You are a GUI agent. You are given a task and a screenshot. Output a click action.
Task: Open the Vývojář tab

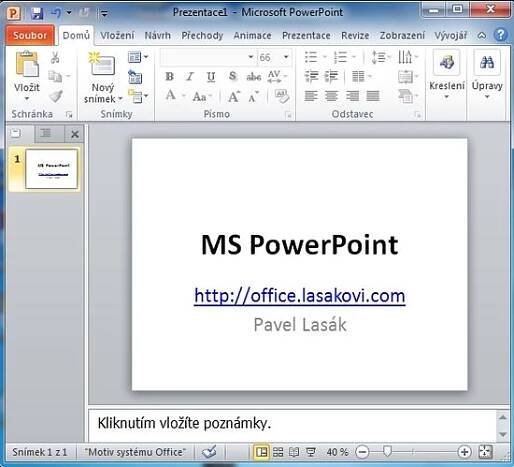tap(450, 35)
